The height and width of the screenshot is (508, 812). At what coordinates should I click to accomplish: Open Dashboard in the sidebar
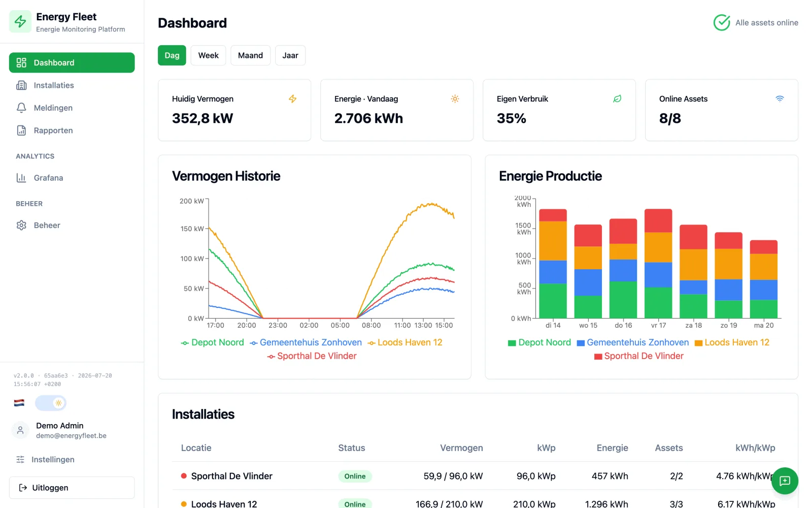click(x=72, y=62)
